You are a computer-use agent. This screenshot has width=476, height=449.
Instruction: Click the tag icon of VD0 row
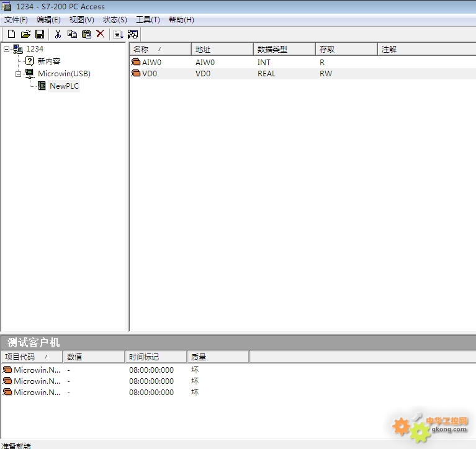136,73
